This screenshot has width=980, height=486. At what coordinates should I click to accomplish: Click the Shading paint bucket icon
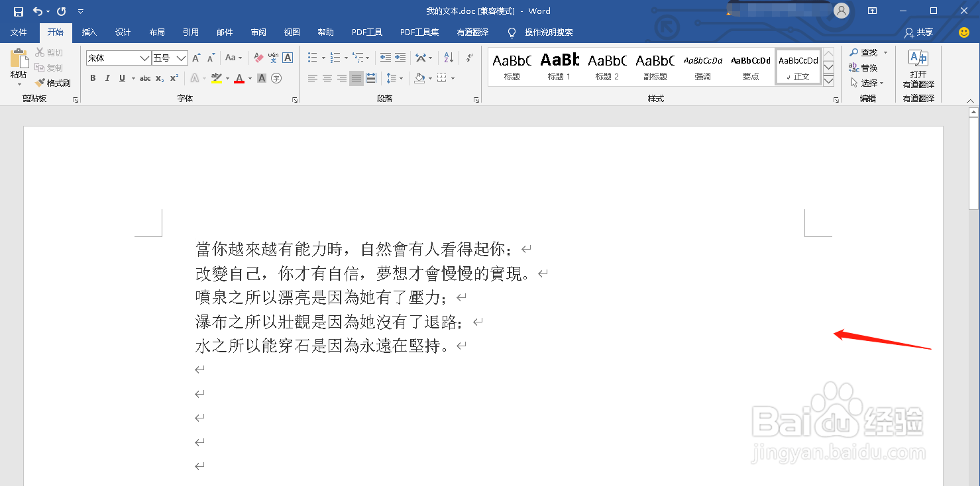[419, 78]
